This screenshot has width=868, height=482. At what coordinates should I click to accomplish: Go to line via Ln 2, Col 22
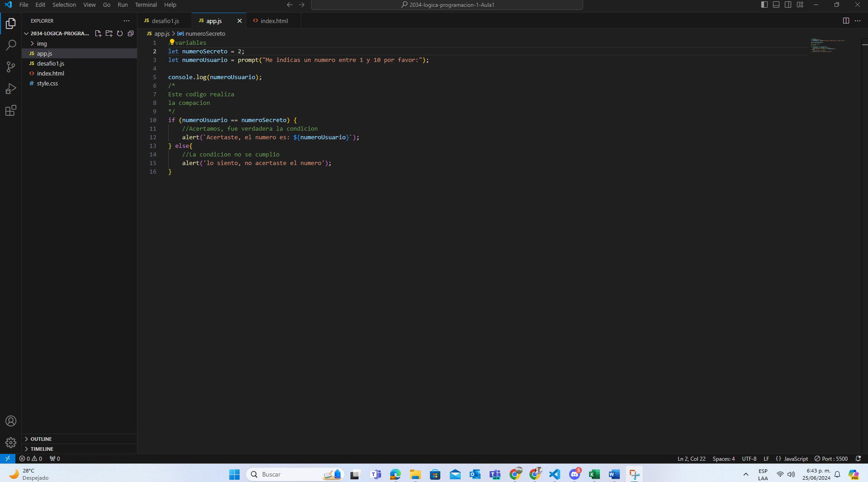point(691,458)
